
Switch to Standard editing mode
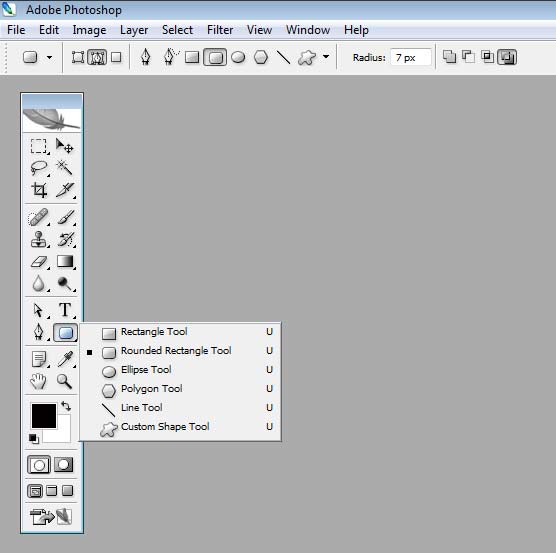[39, 465]
